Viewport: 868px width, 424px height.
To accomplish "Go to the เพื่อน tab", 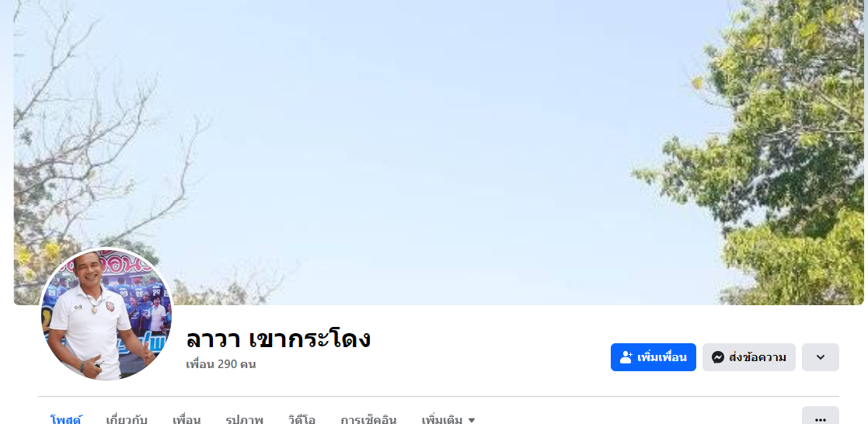I will [x=186, y=419].
